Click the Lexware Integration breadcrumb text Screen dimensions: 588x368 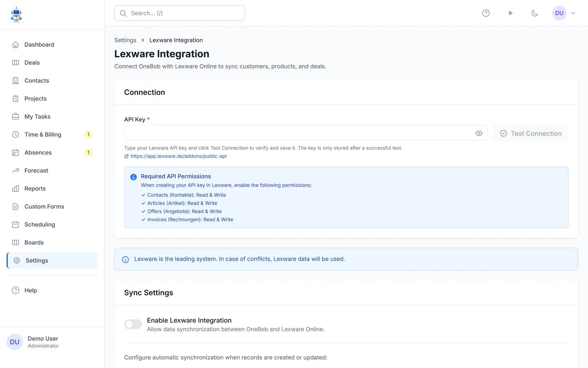coord(176,40)
